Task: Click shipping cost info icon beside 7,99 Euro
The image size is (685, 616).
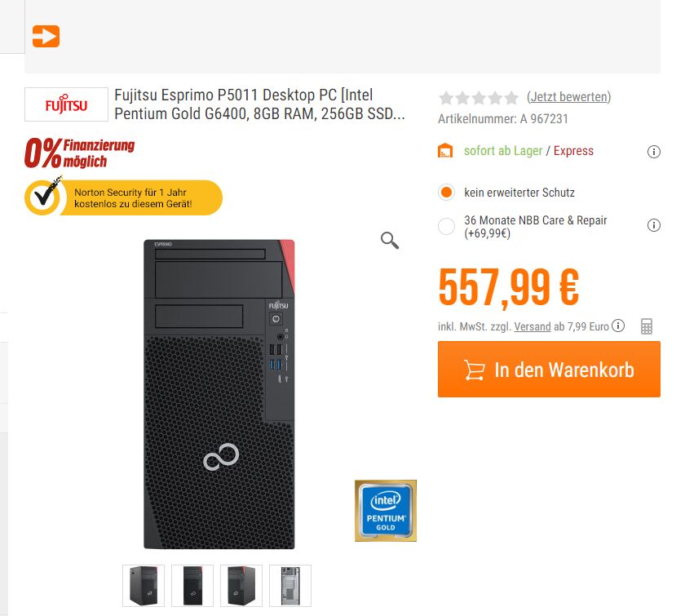Action: (618, 326)
